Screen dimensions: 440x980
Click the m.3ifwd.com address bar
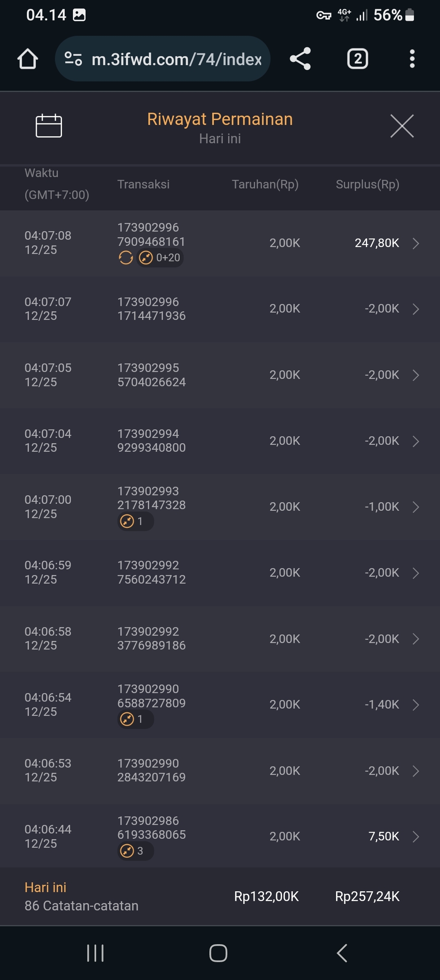coord(176,59)
